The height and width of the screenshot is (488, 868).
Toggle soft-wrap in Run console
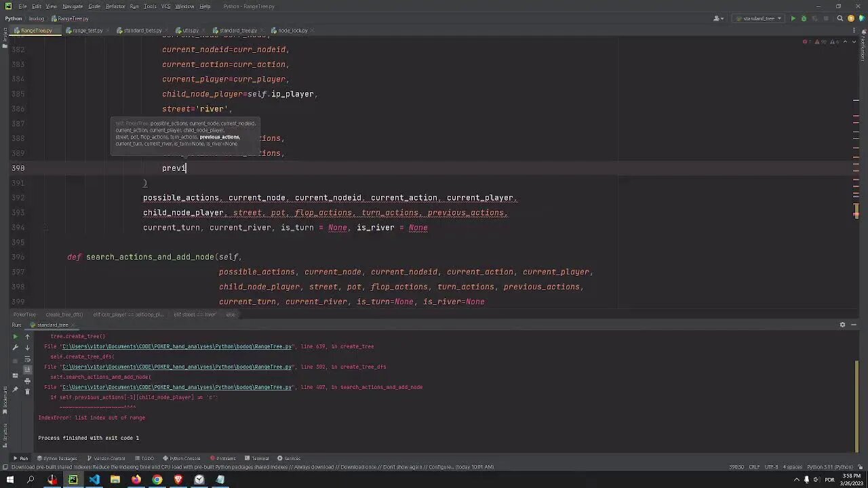click(x=27, y=359)
